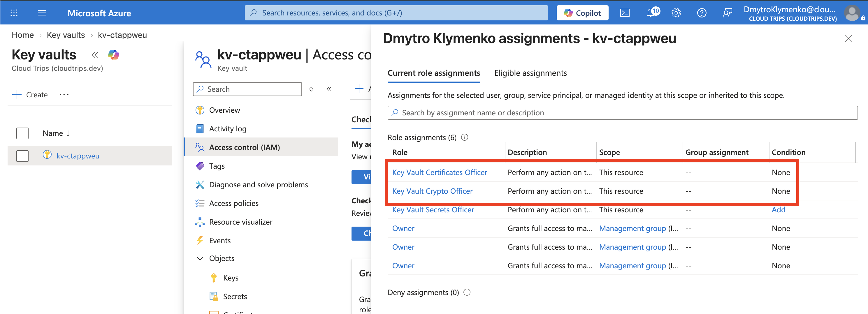The height and width of the screenshot is (314, 868).
Task: Click Add condition for Secrets Officer
Action: pyautogui.click(x=778, y=210)
